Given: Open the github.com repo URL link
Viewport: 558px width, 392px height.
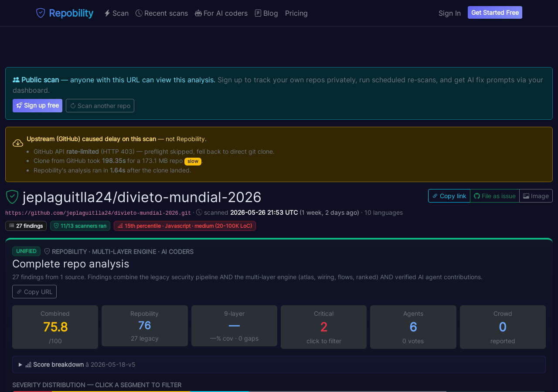Looking at the screenshot, I should click(98, 213).
